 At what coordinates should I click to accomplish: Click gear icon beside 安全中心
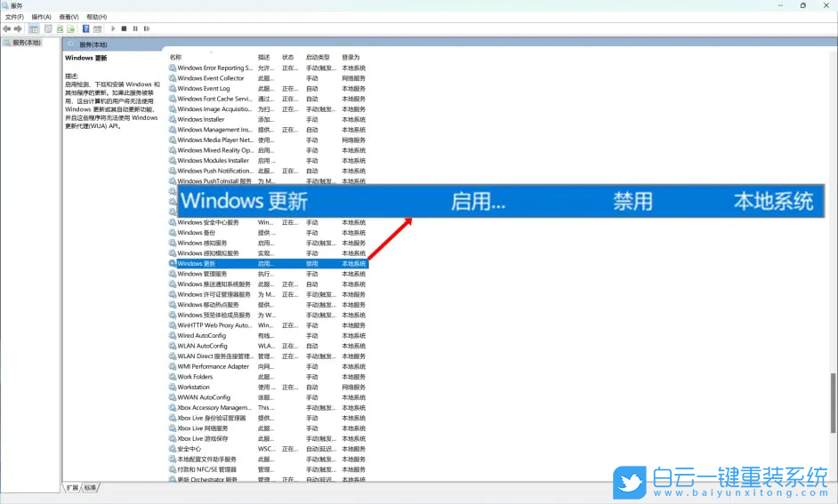click(x=173, y=449)
